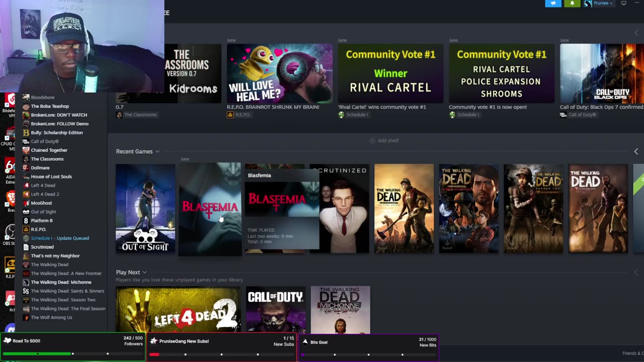Click the Recent Games shelf left arrow
This screenshot has width=644, height=362.
(x=636, y=151)
